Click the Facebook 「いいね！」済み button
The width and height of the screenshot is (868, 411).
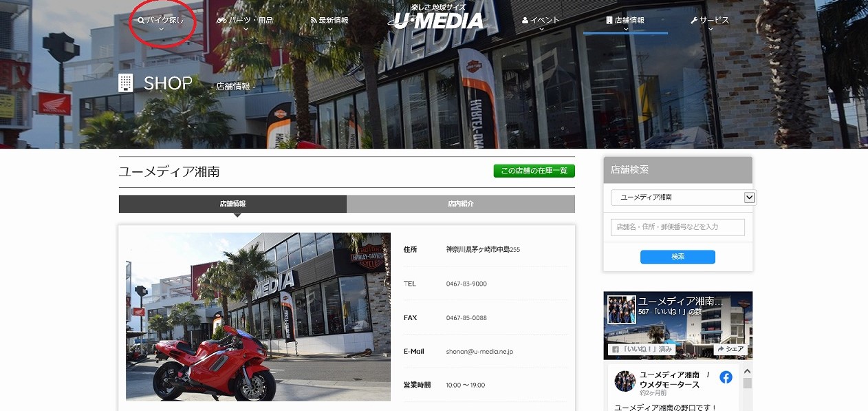coord(642,350)
